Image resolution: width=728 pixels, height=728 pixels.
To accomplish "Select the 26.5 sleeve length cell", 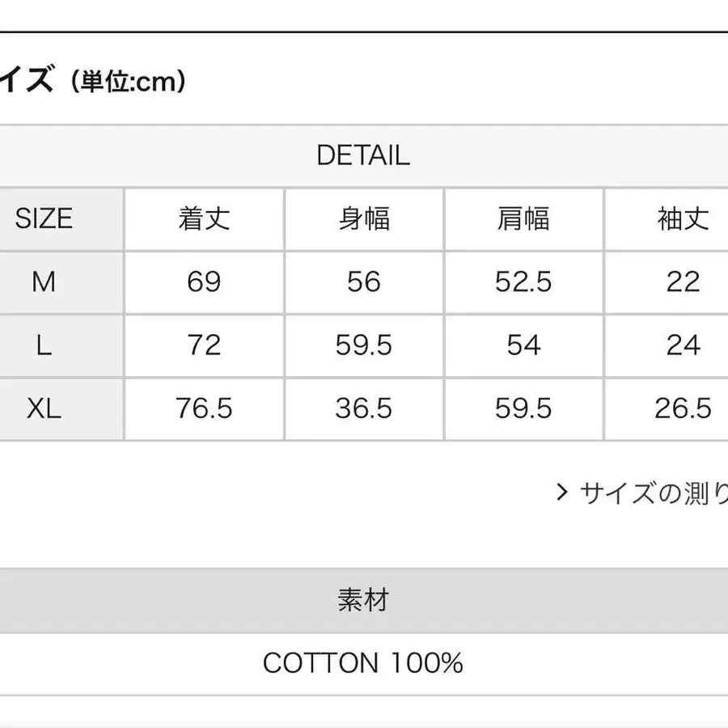I will [683, 408].
